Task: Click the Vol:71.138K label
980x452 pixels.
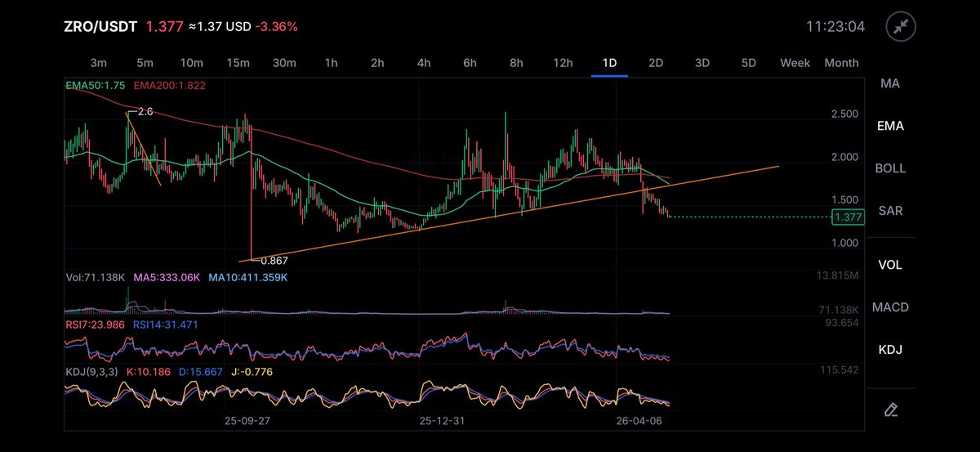Action: point(96,278)
